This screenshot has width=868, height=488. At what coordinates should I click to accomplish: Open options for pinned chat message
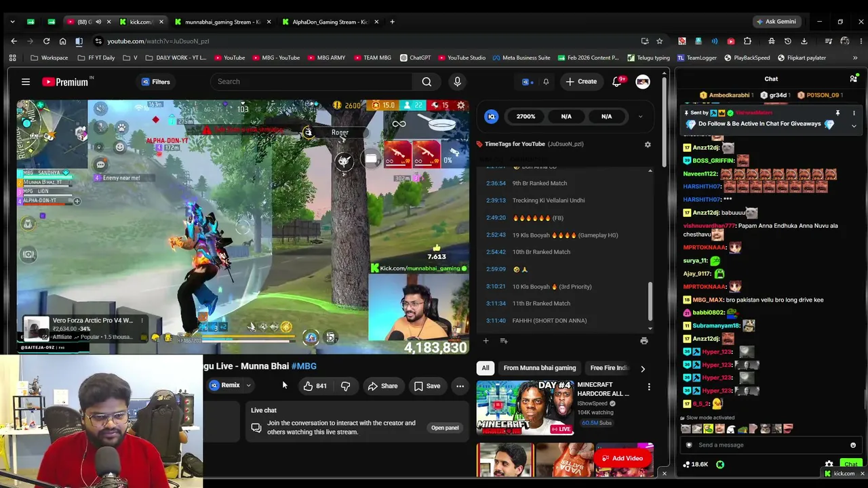[854, 113]
